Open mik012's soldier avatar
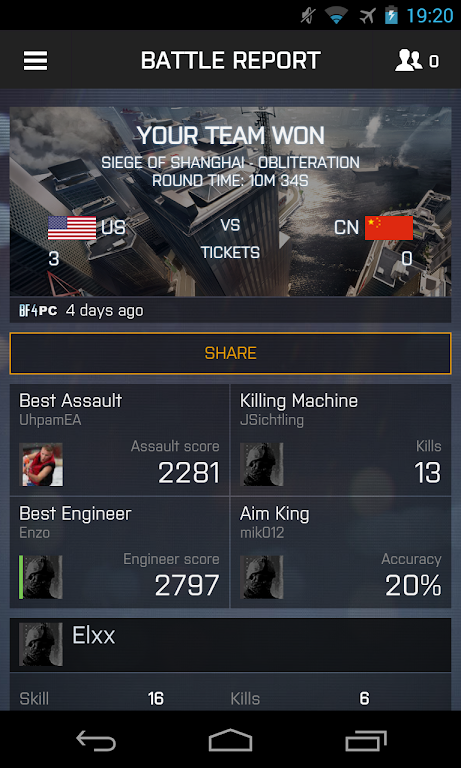 [262, 577]
